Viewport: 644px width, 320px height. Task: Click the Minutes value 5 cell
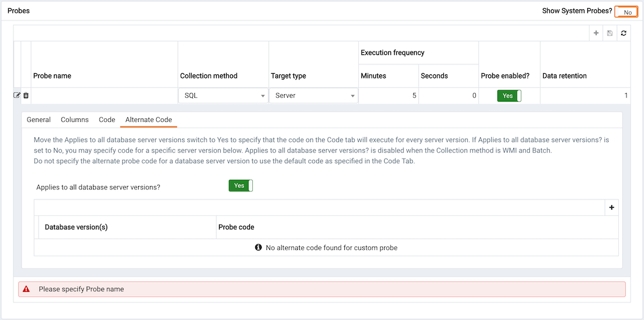389,95
